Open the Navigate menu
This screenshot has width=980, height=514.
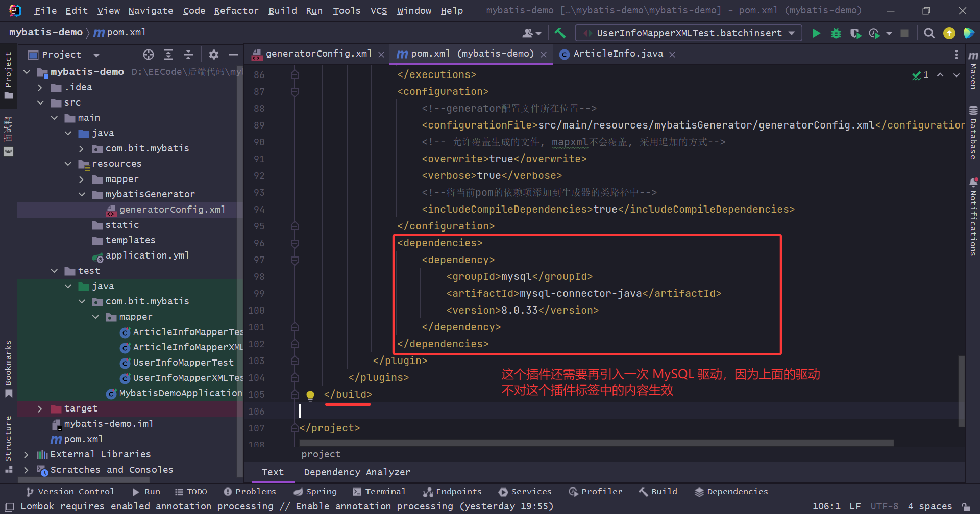click(x=151, y=11)
